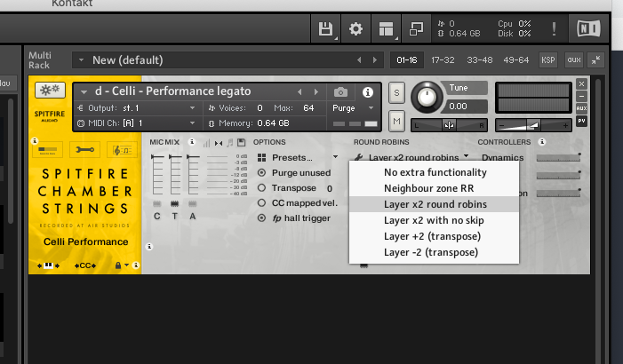Open the Output st. 1 dropdown
Image resolution: width=623 pixels, height=364 pixels.
192,108
